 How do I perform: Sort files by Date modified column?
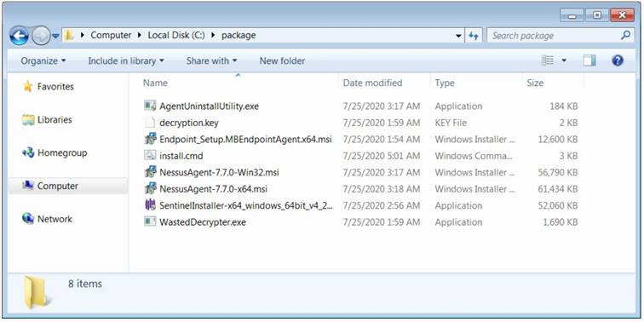tap(372, 83)
